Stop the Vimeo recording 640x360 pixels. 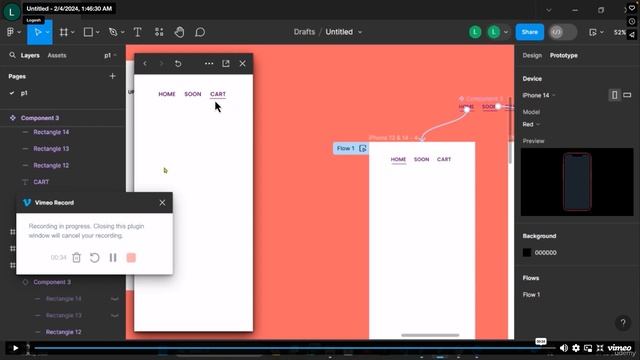click(131, 258)
